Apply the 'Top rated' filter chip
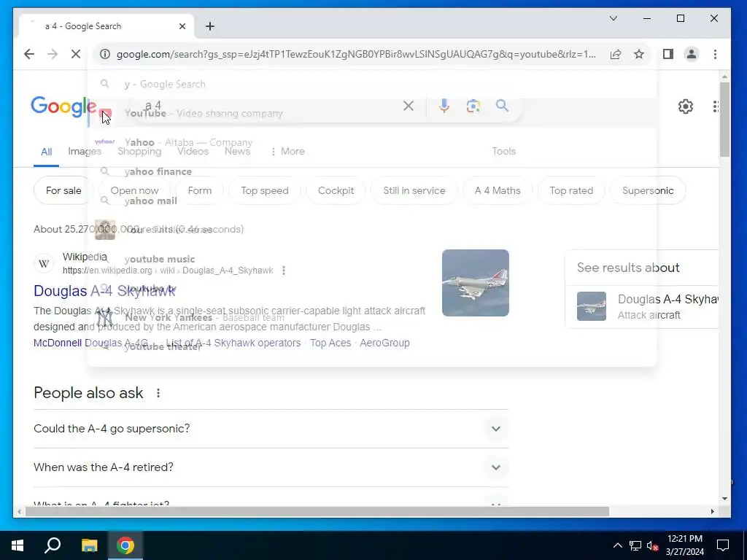The height and width of the screenshot is (560, 747). tap(571, 190)
